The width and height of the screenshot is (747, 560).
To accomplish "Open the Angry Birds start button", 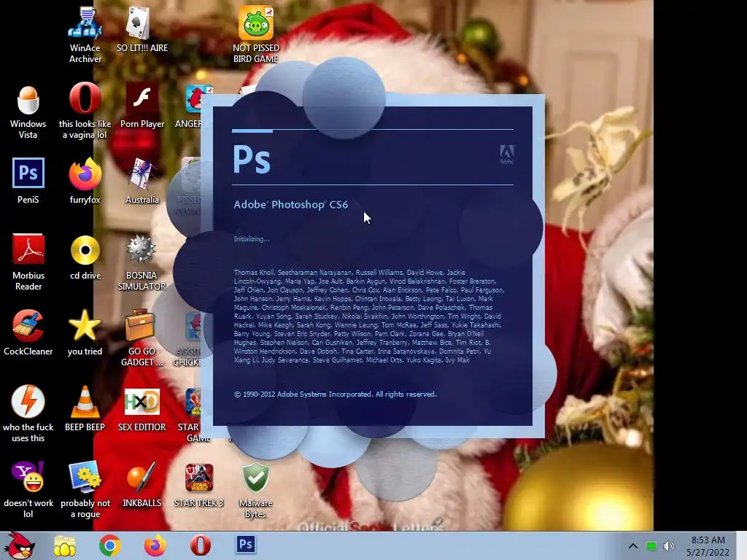I will coord(19,545).
